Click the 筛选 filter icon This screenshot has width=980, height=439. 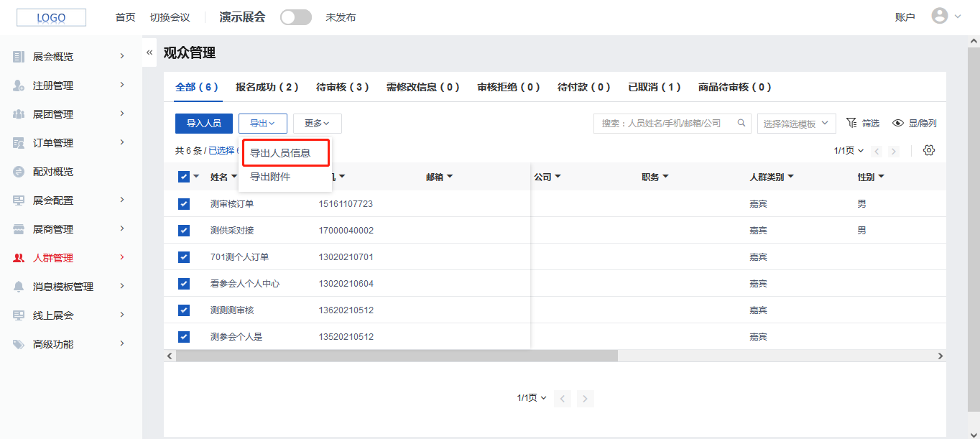pos(851,123)
